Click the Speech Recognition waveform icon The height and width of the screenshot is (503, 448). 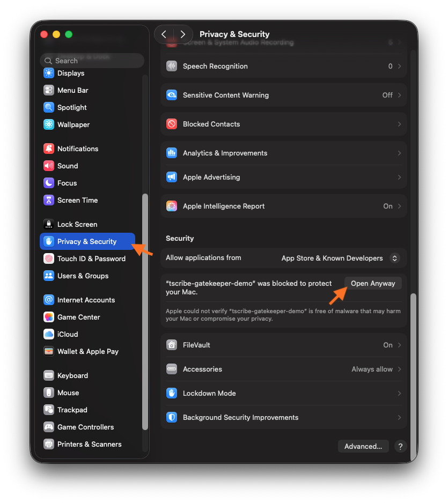[172, 66]
